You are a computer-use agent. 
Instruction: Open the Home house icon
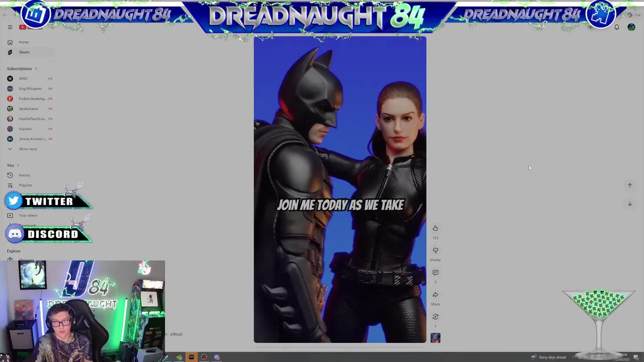[x=10, y=42]
